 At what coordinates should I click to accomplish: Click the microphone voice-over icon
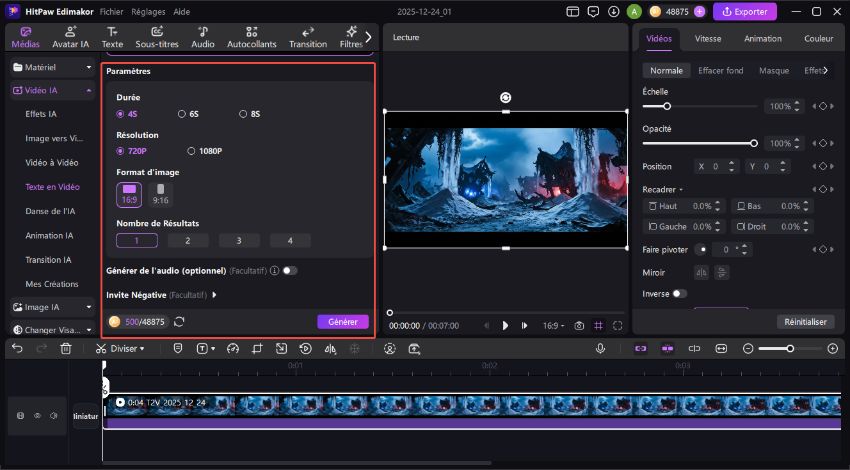pos(600,348)
